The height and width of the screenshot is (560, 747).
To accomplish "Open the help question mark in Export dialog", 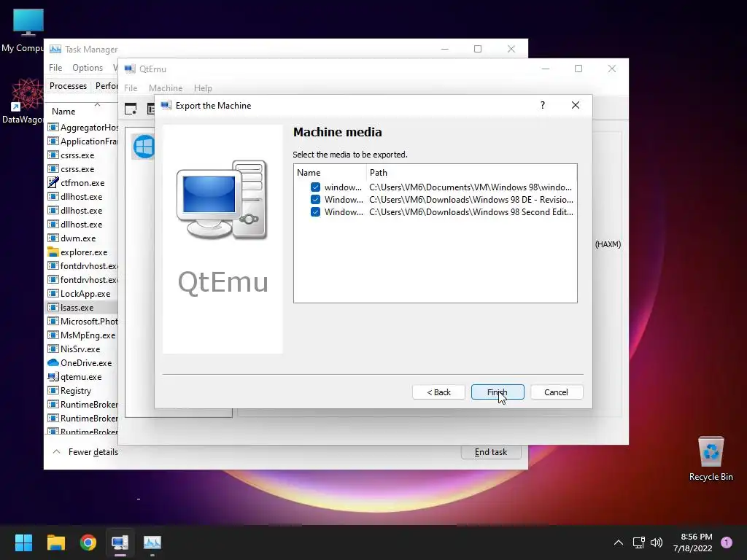I will coord(542,105).
